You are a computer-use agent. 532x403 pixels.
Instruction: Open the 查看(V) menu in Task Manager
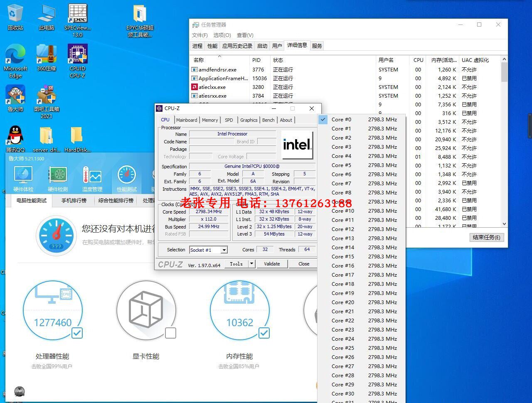(245, 35)
